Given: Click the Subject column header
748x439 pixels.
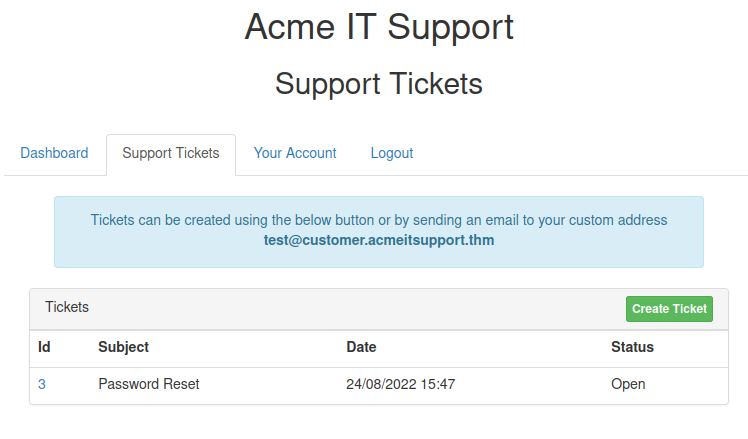Looking at the screenshot, I should pos(123,347).
